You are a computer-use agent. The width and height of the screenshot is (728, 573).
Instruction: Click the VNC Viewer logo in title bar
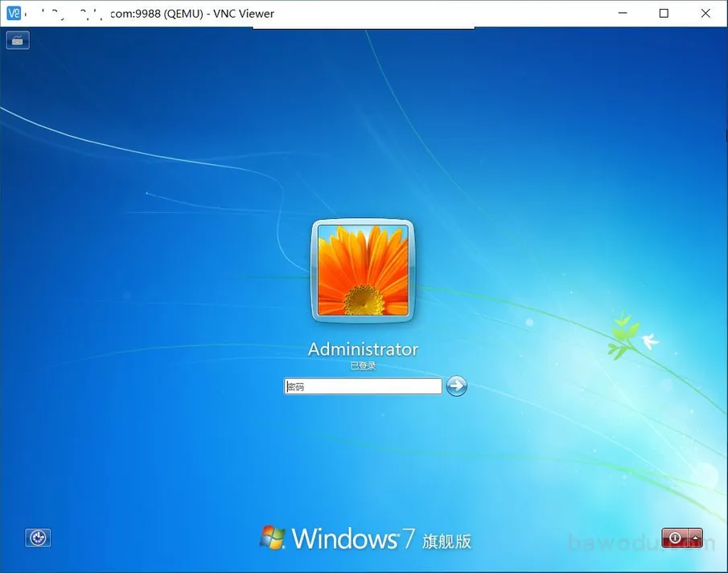point(14,13)
